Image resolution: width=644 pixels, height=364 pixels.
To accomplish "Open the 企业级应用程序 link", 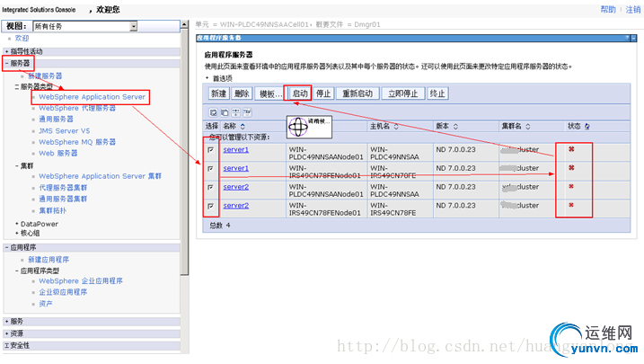I will point(63,292).
